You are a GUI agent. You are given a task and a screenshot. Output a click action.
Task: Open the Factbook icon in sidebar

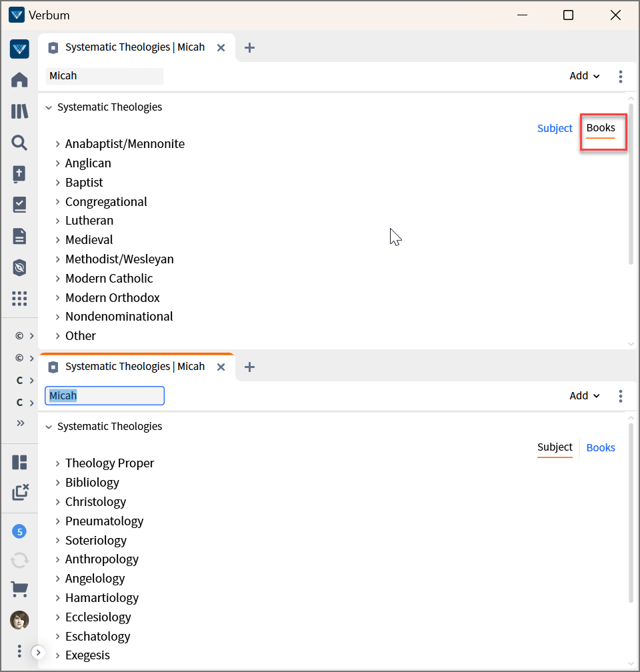click(x=19, y=174)
